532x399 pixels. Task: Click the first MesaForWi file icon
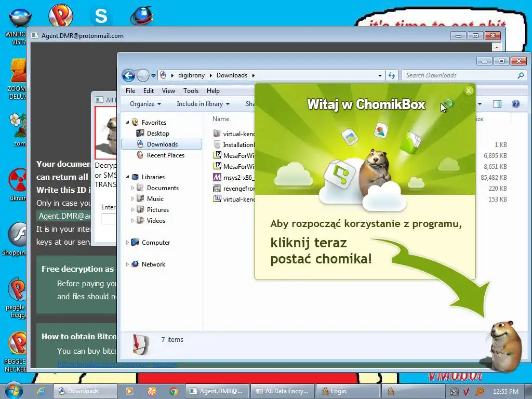(x=217, y=155)
